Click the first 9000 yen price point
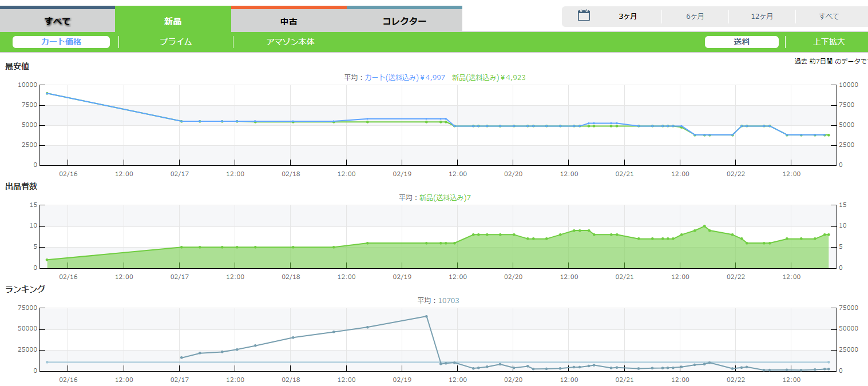 [x=47, y=93]
